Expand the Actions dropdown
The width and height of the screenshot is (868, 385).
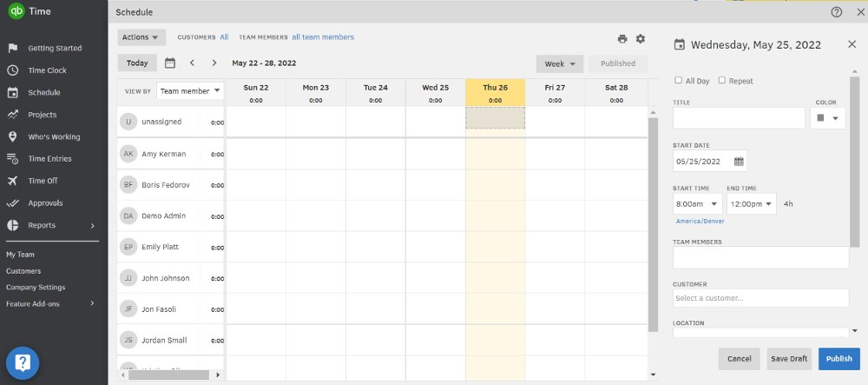[141, 37]
